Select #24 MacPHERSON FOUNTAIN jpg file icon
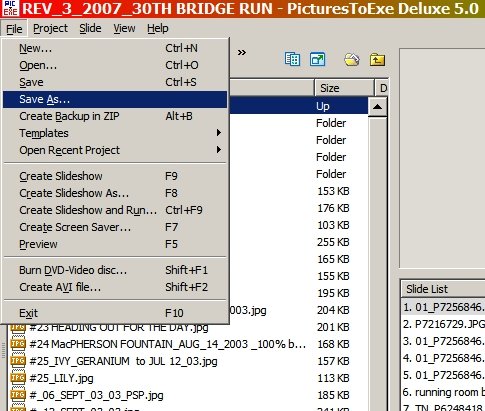 [18, 344]
